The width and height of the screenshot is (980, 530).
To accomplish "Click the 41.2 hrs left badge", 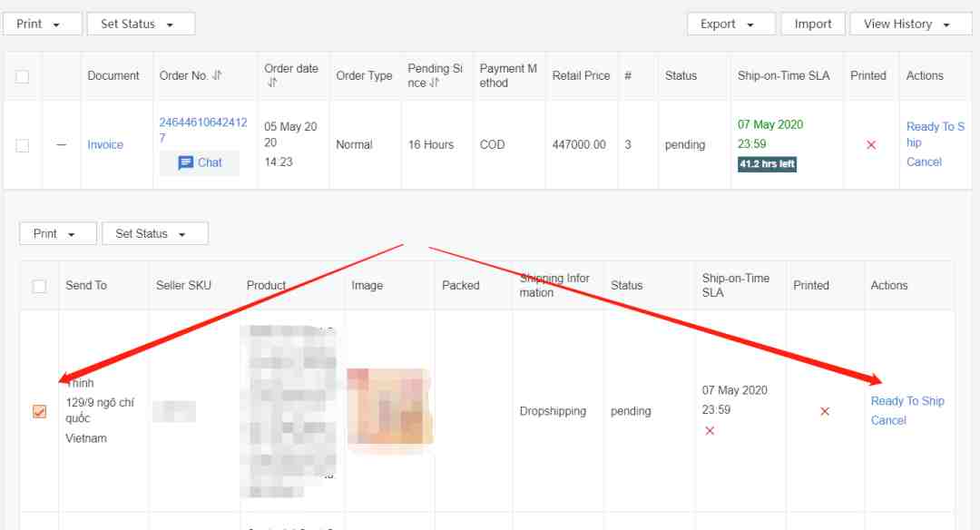I will [767, 163].
